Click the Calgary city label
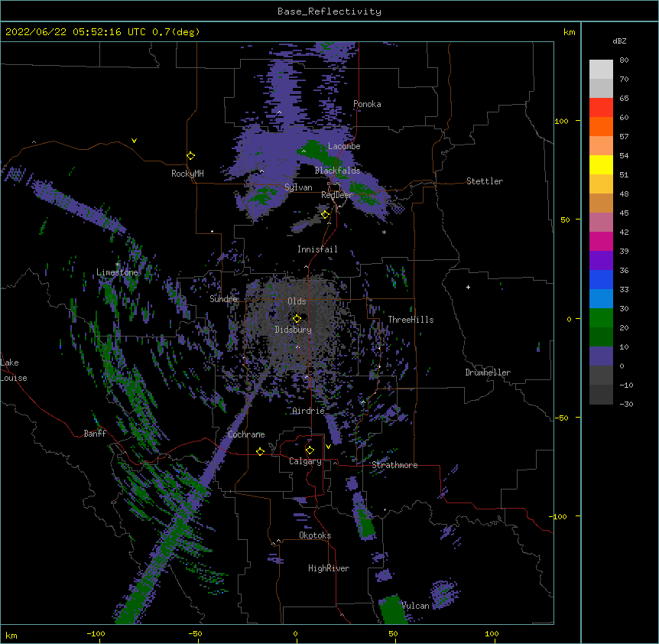 pyautogui.click(x=305, y=461)
